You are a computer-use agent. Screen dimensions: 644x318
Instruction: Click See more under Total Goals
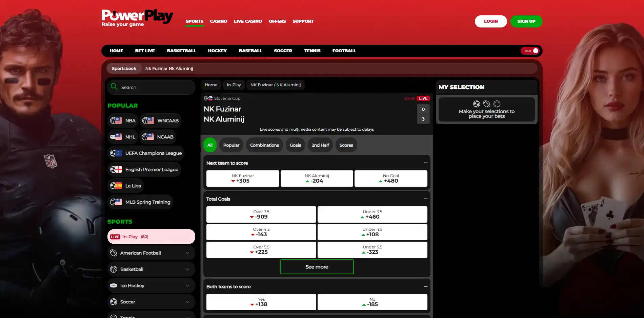pyautogui.click(x=317, y=267)
